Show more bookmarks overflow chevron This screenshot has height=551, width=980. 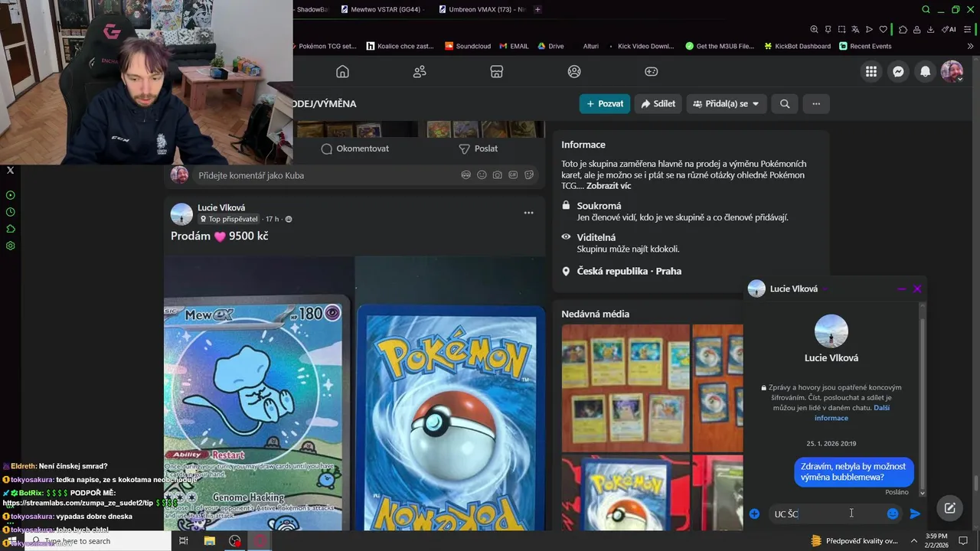pyautogui.click(x=971, y=46)
